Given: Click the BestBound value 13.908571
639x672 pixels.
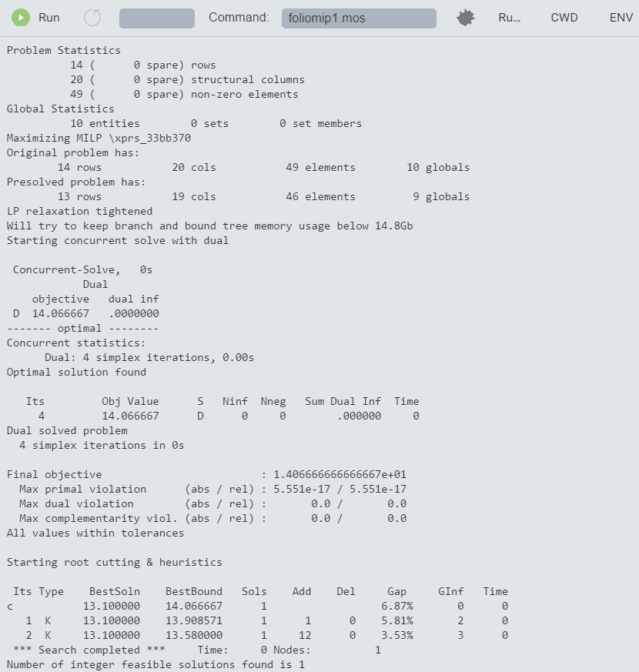Looking at the screenshot, I should tap(194, 620).
